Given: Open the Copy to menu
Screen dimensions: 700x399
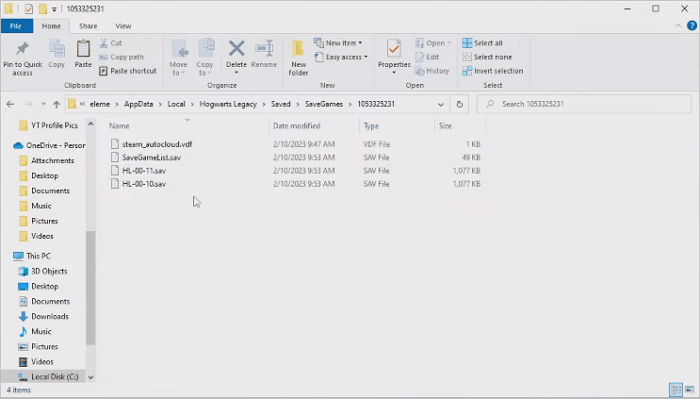Looking at the screenshot, I should pos(205,58).
